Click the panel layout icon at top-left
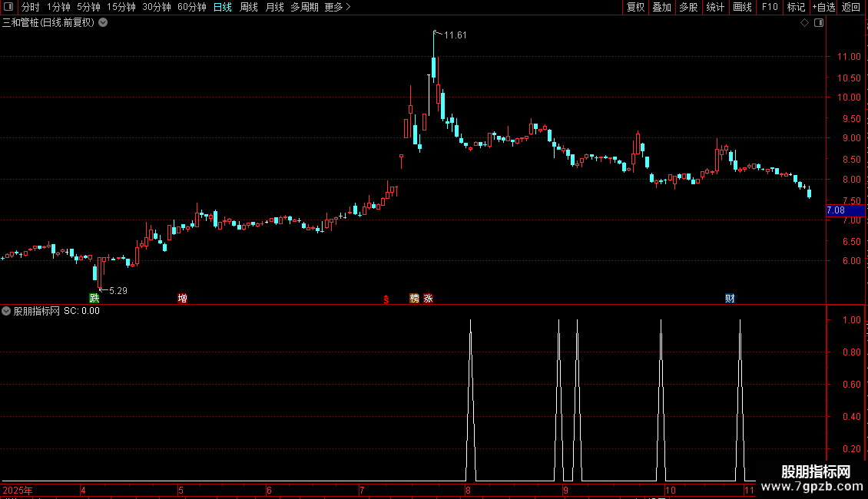 pyautogui.click(x=8, y=7)
